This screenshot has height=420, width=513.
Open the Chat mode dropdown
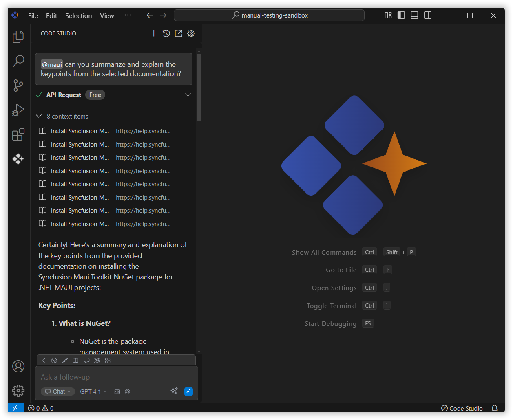(58, 391)
